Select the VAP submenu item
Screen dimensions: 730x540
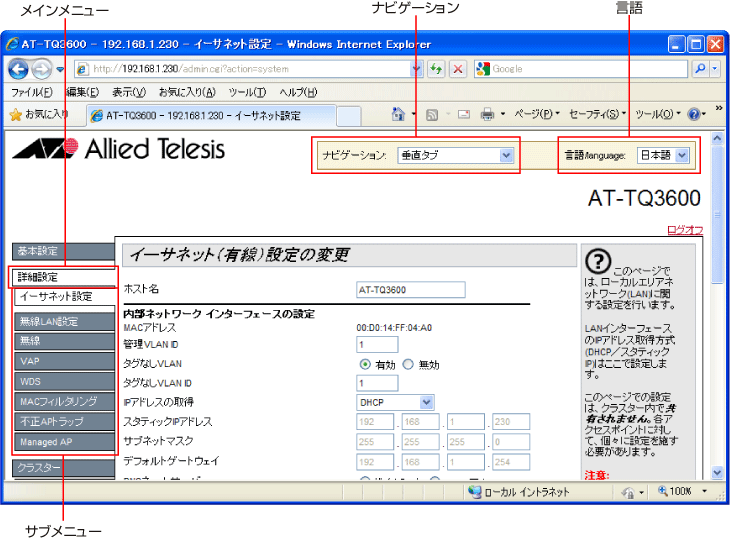(65, 361)
